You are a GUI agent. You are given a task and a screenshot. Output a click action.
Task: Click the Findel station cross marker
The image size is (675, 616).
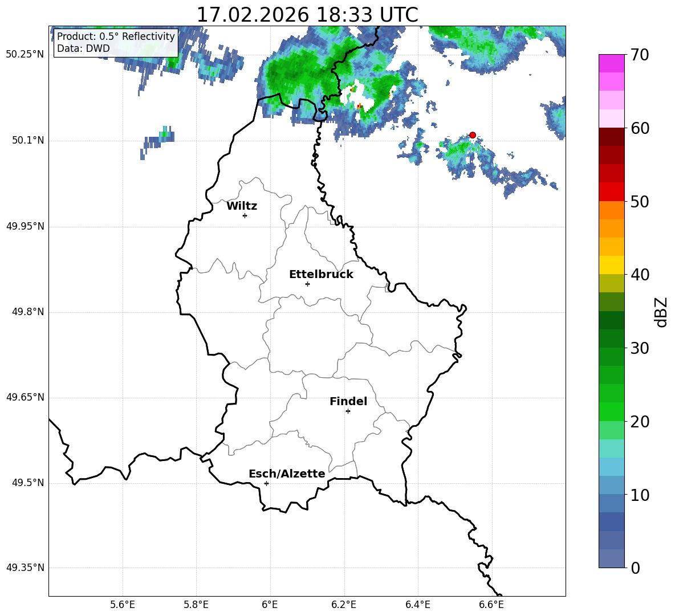pos(348,411)
